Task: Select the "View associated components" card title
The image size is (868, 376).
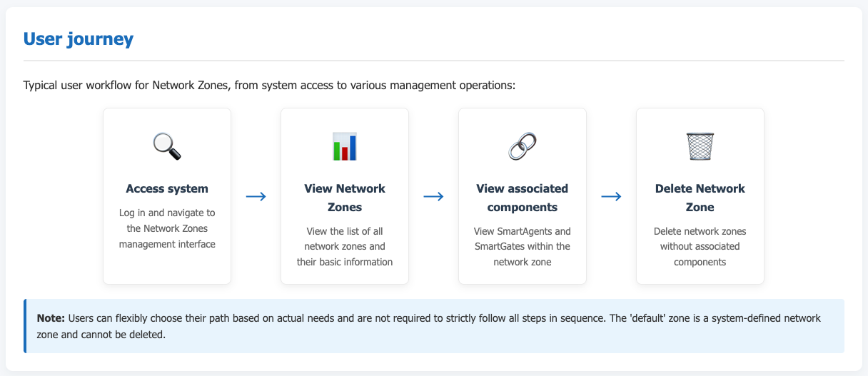Action: [523, 198]
